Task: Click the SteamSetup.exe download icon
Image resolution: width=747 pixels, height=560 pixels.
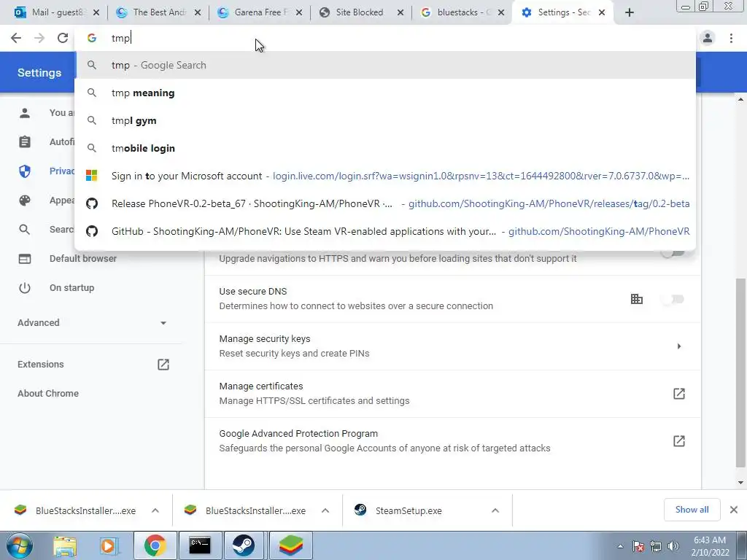Action: [x=360, y=510]
